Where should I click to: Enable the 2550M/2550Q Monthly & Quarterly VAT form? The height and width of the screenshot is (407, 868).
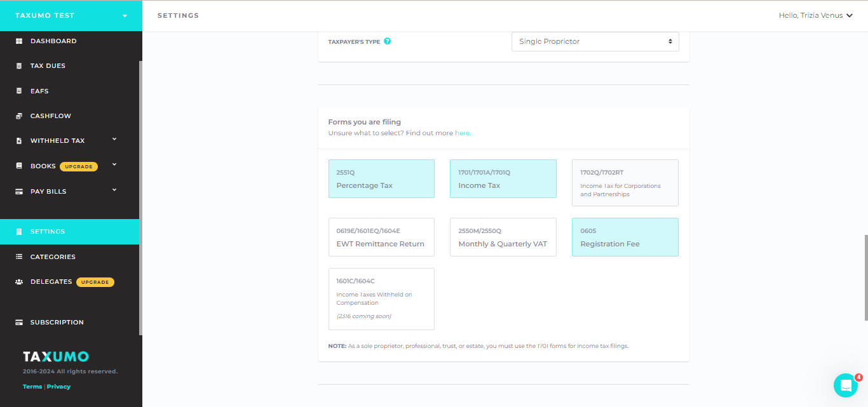tap(503, 237)
